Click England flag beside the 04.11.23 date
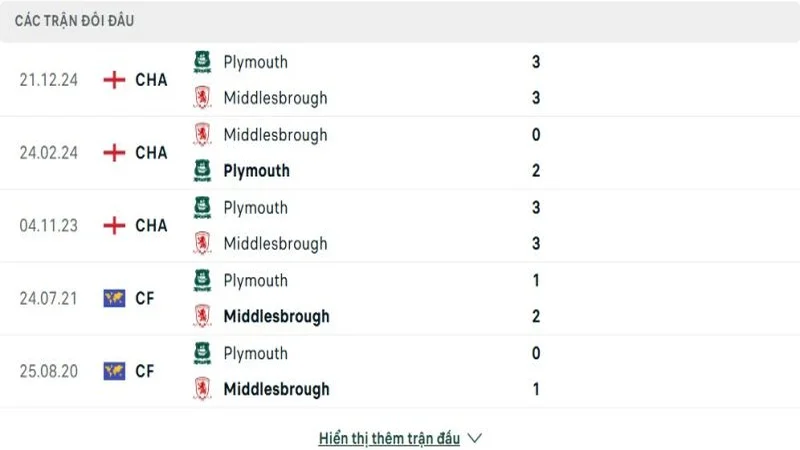Image resolution: width=800 pixels, height=450 pixels. [115, 225]
